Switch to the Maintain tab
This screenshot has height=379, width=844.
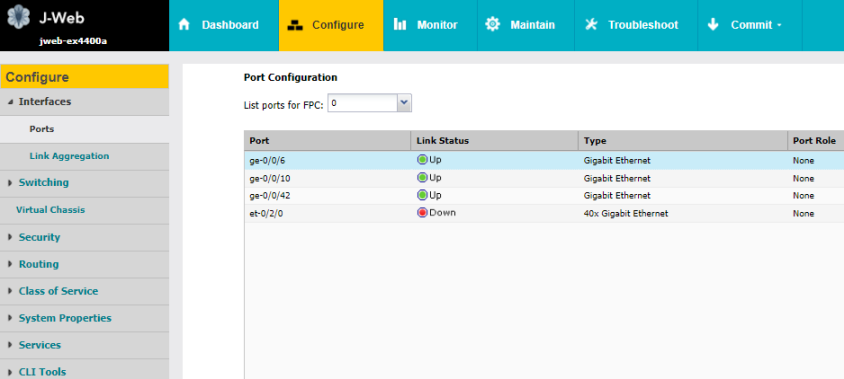click(526, 25)
